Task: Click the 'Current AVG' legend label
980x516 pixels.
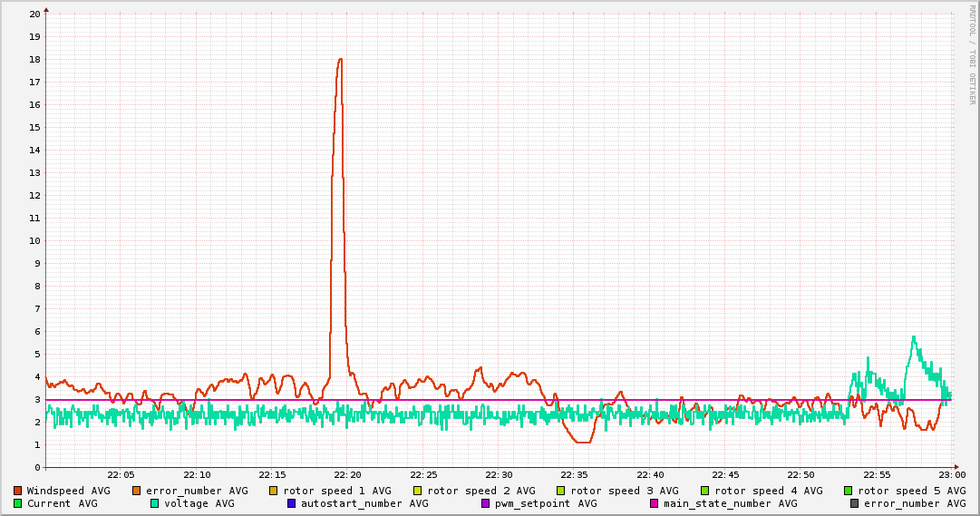Action: pos(63,503)
